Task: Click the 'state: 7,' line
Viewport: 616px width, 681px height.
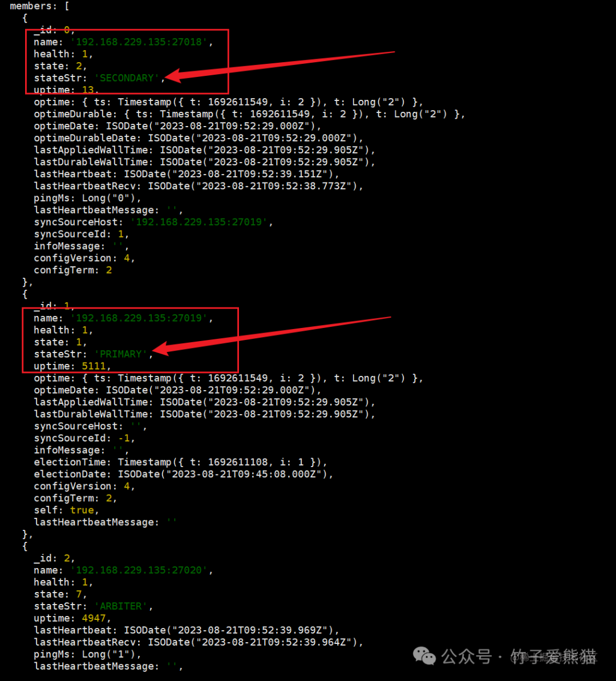Action: pos(60,594)
